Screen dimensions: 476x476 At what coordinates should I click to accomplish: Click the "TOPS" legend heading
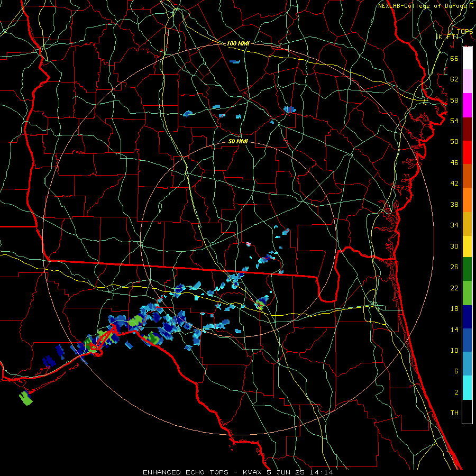click(x=465, y=32)
